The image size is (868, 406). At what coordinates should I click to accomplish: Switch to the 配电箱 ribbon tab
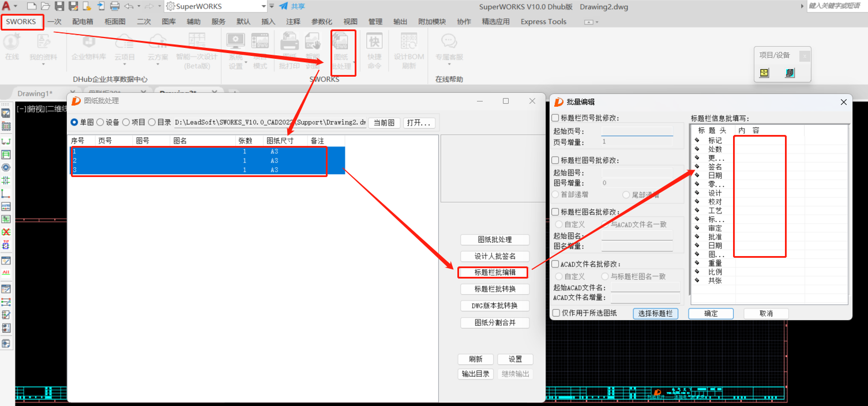[x=82, y=22]
